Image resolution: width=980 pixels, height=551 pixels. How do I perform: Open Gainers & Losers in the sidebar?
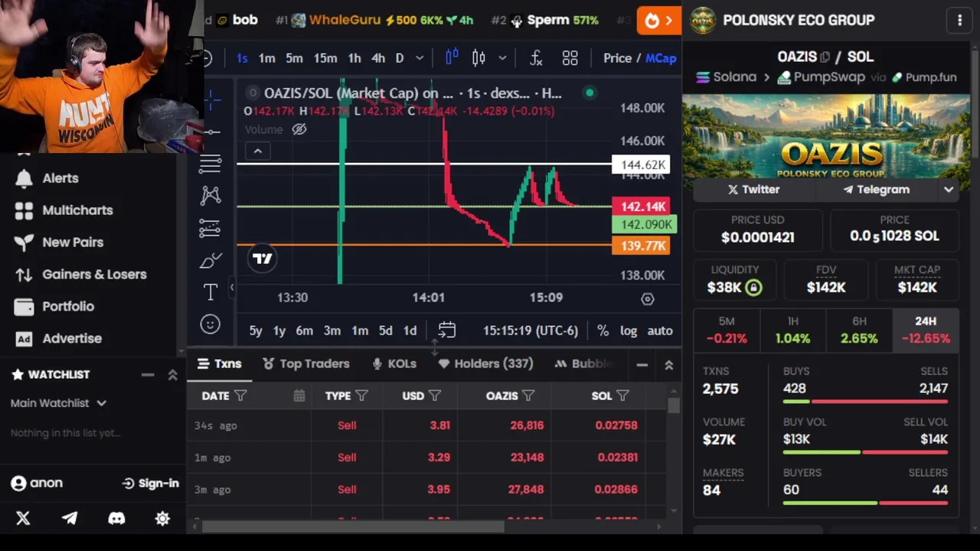pos(80,275)
